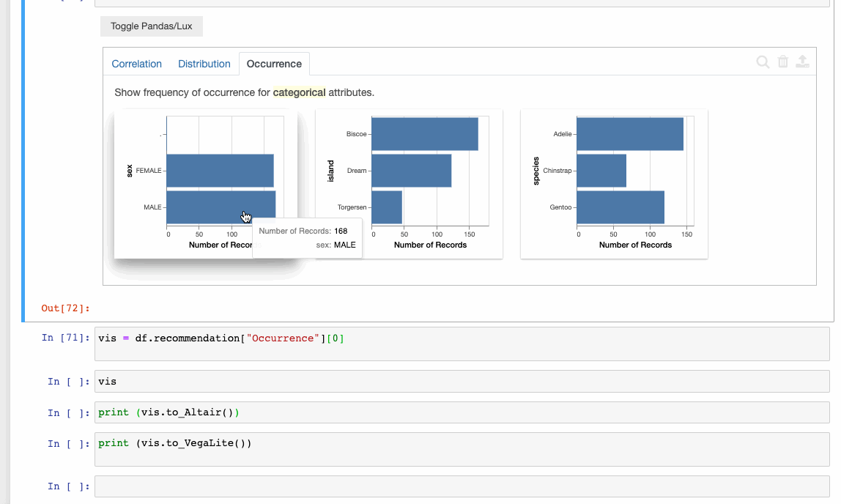841x504 pixels.
Task: Click the trash icon to clear visualizations
Action: (782, 62)
